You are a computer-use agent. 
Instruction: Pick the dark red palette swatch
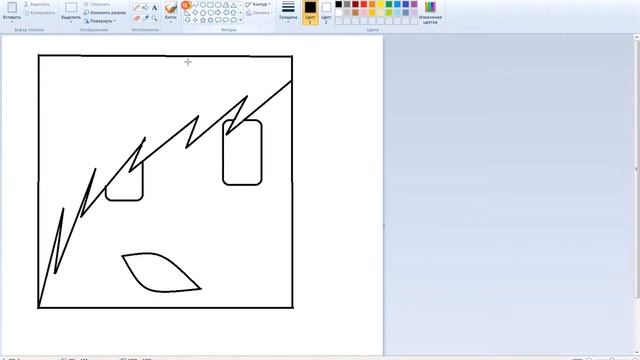pyautogui.click(x=356, y=4)
